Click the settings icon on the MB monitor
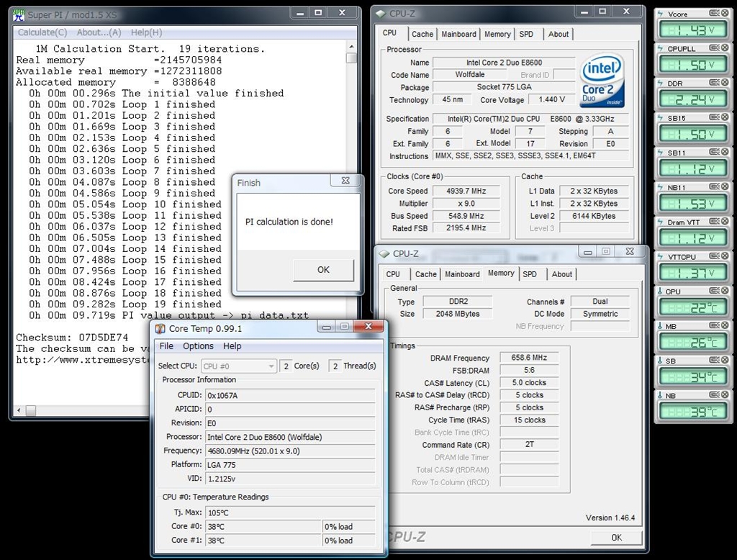The width and height of the screenshot is (737, 560). click(x=713, y=326)
